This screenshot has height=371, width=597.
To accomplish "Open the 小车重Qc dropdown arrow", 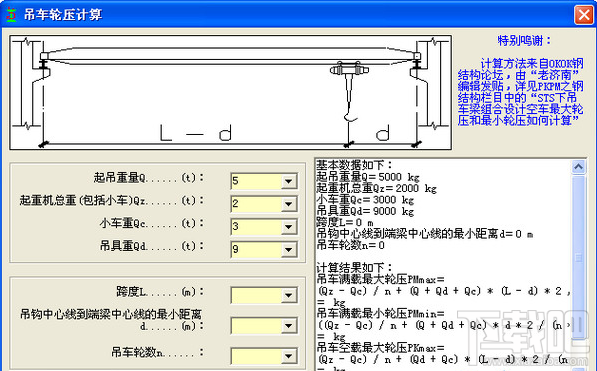I will tap(289, 227).
